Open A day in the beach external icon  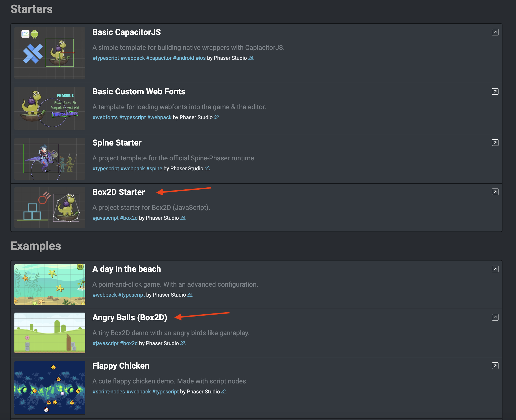point(495,269)
